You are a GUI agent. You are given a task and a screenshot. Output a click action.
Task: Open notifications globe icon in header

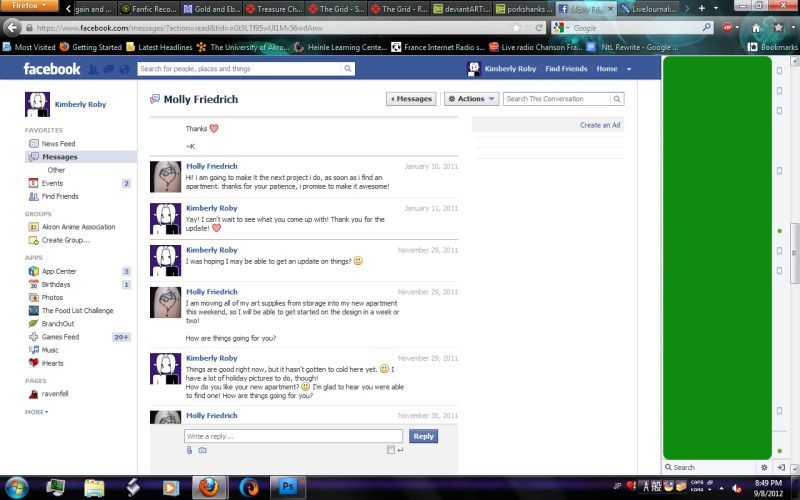click(x=124, y=69)
